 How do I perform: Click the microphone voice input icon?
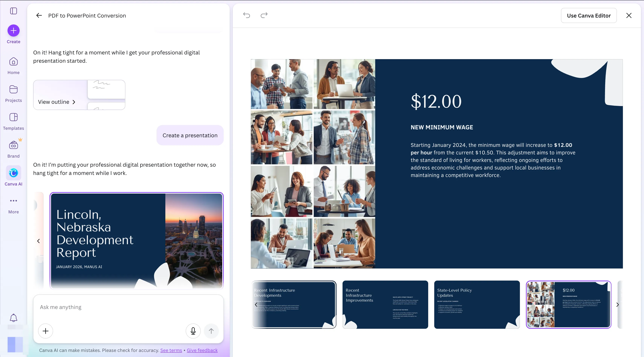click(193, 331)
